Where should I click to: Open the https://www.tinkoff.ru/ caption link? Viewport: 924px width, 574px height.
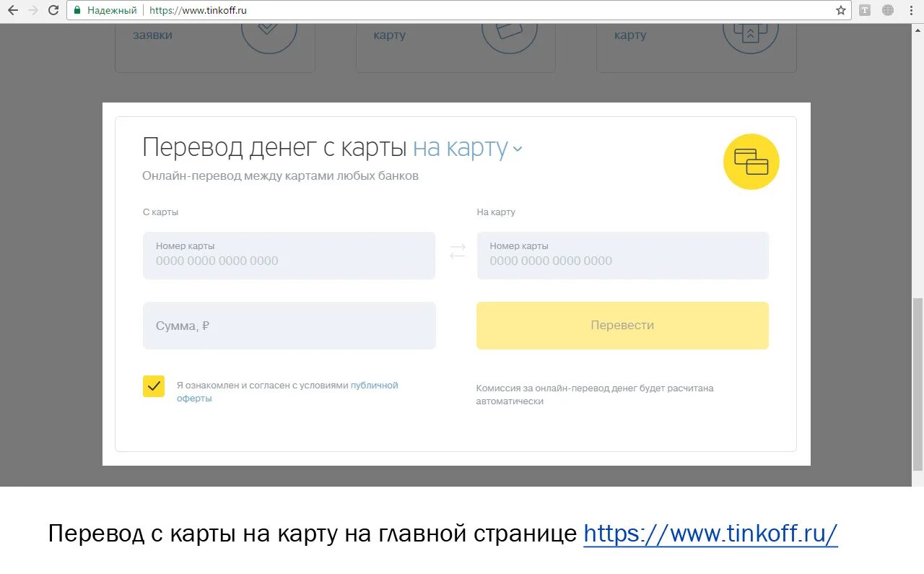[710, 534]
